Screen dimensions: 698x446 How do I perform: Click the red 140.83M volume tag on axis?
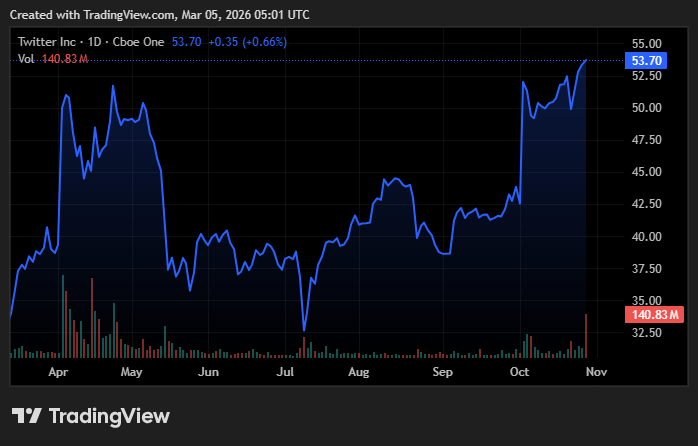pyautogui.click(x=654, y=315)
